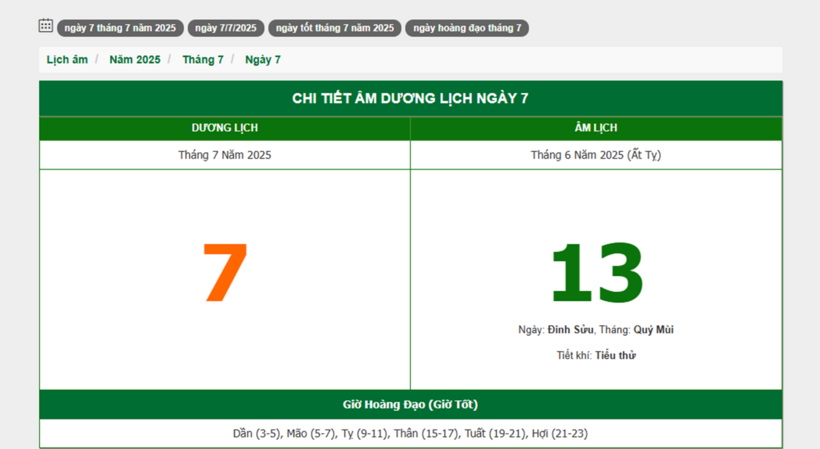The width and height of the screenshot is (820, 449).
Task: Click the 'Mão (5-7)' hour entry
Action: tap(311, 433)
